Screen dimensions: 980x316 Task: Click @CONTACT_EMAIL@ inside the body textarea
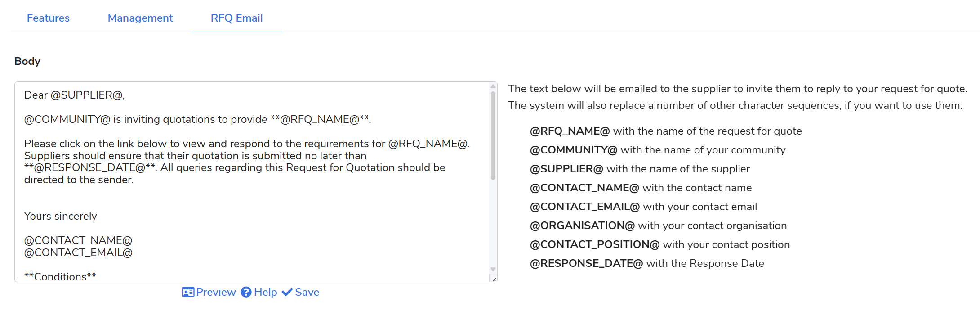(x=78, y=253)
